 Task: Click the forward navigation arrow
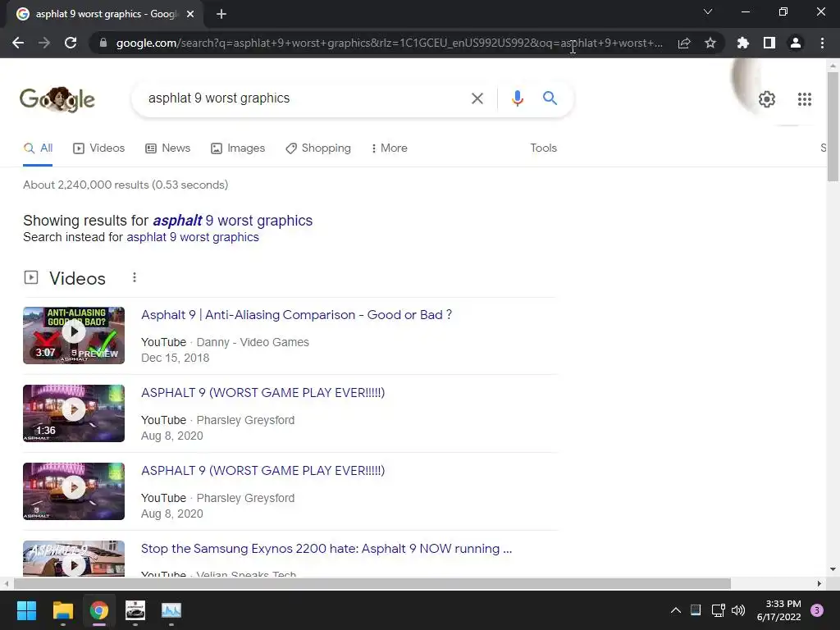(x=44, y=43)
